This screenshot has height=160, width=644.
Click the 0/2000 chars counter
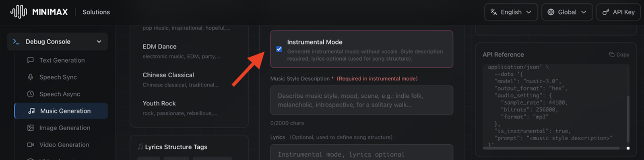click(x=287, y=123)
